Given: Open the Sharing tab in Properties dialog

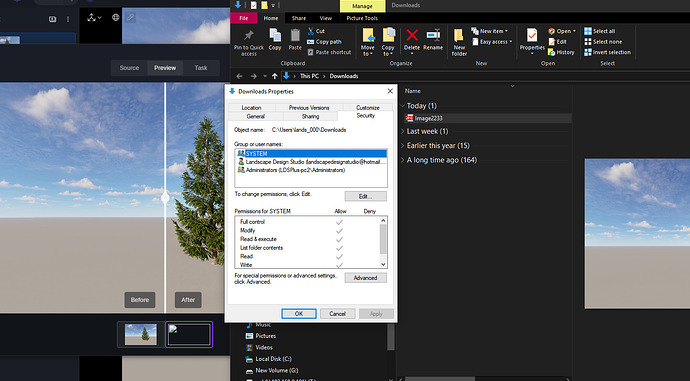Looking at the screenshot, I should (310, 117).
